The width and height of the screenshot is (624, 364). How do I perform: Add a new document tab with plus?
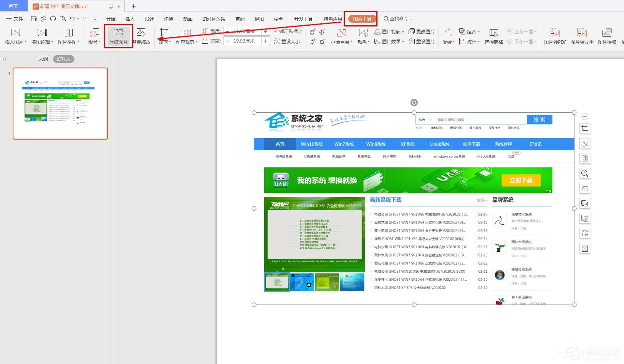(134, 6)
